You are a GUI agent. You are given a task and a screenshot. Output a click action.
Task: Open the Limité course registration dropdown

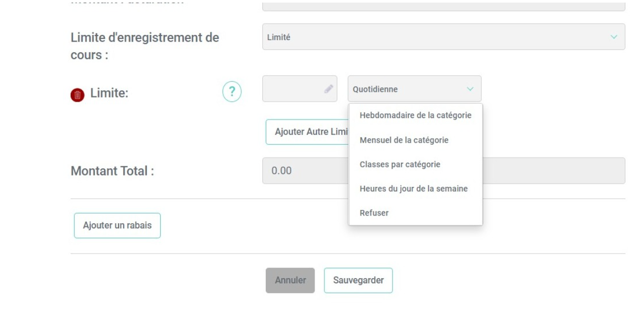pyautogui.click(x=443, y=37)
